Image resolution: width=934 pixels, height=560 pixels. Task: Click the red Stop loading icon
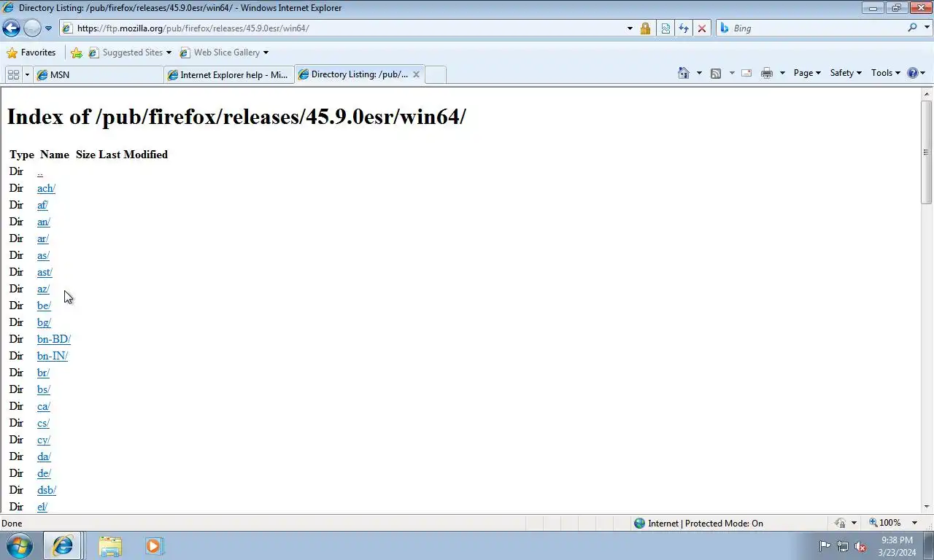pos(702,28)
